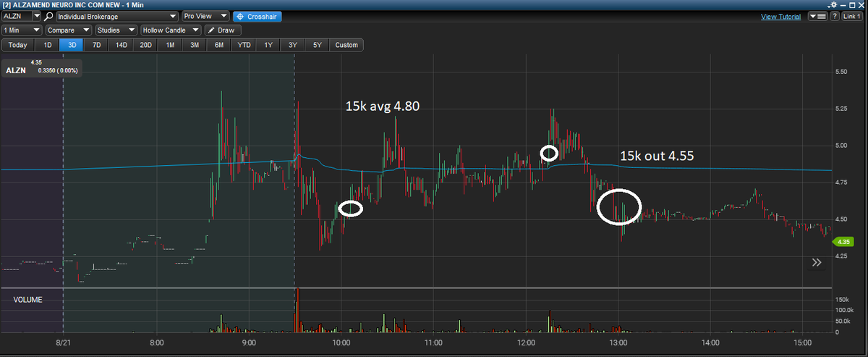Open the Individual Brokerage account dropdown
The height and width of the screenshot is (357, 868).
116,16
